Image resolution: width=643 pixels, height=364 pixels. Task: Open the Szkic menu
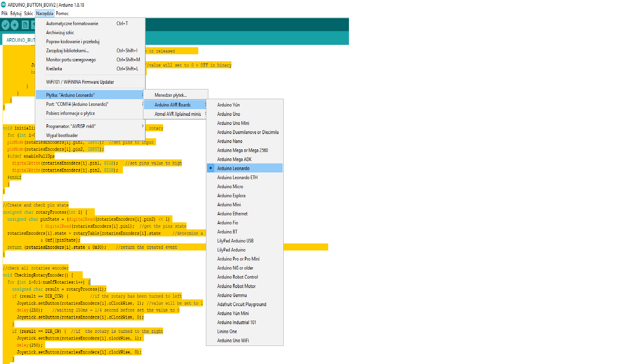point(28,13)
